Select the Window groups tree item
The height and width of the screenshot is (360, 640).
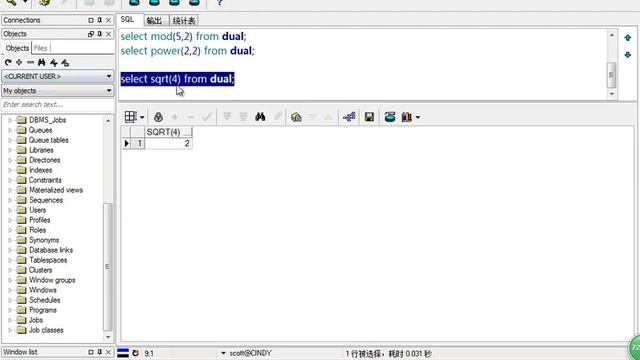tap(52, 280)
